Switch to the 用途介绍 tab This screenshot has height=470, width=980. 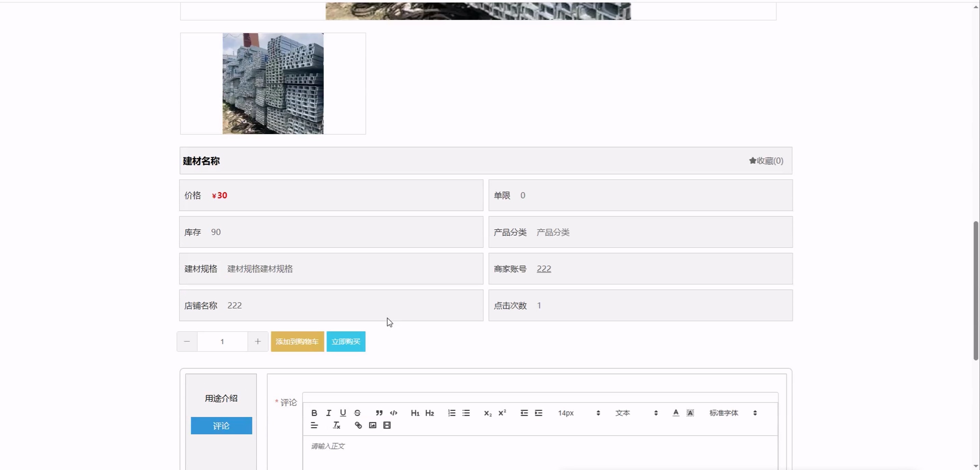coord(221,398)
